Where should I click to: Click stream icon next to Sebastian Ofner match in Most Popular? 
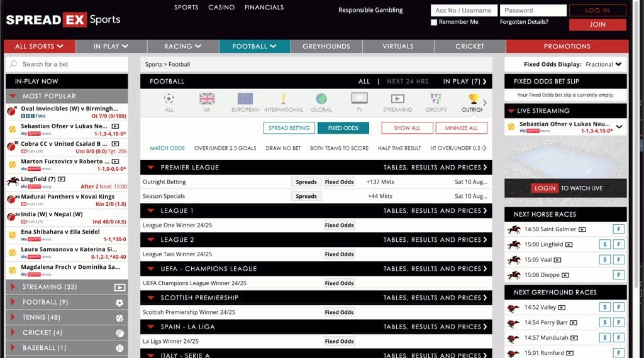pyautogui.click(x=116, y=126)
